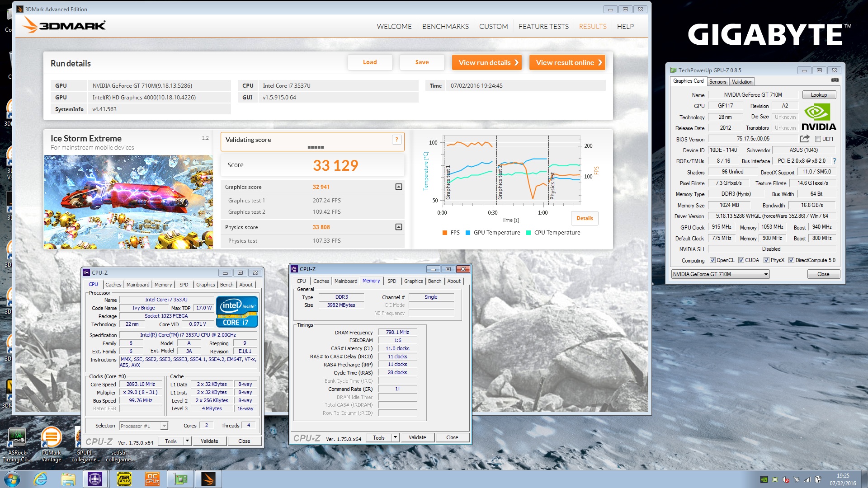Viewport: 868px width, 488px height.
Task: Select the GPU-Z taskbar icon
Action: 180,479
